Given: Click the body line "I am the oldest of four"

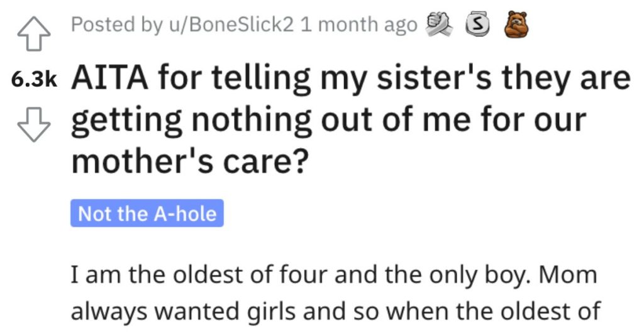Looking at the screenshot, I should pos(334,275).
